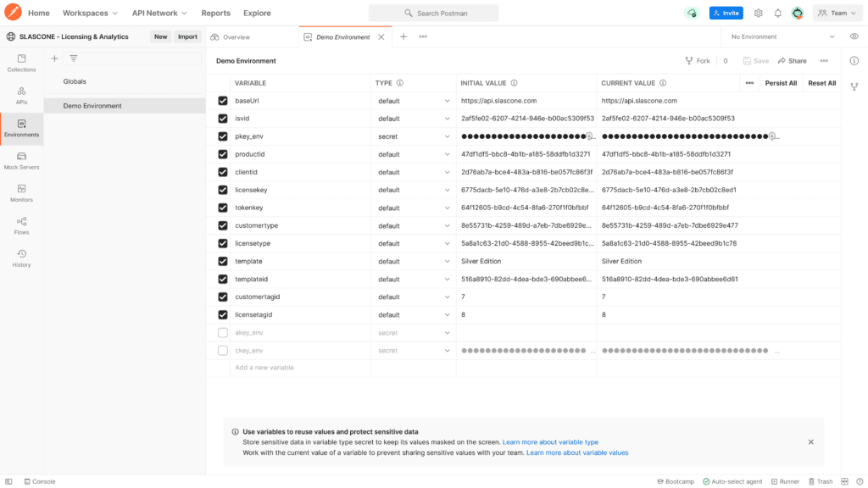Click the New button
Image resolution: width=868 pixels, height=488 pixels.
tap(160, 36)
